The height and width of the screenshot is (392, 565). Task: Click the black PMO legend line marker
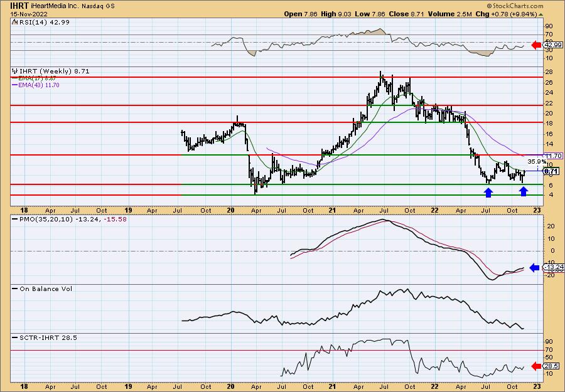click(x=15, y=220)
